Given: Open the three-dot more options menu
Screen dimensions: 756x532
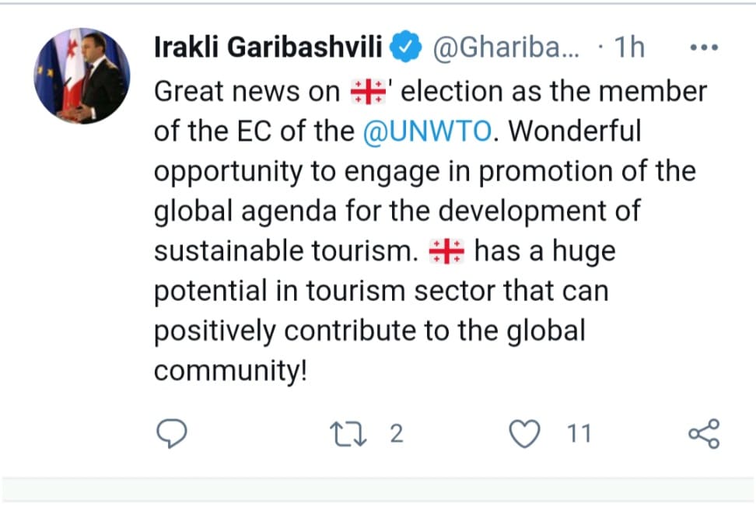Looking at the screenshot, I should point(704,49).
